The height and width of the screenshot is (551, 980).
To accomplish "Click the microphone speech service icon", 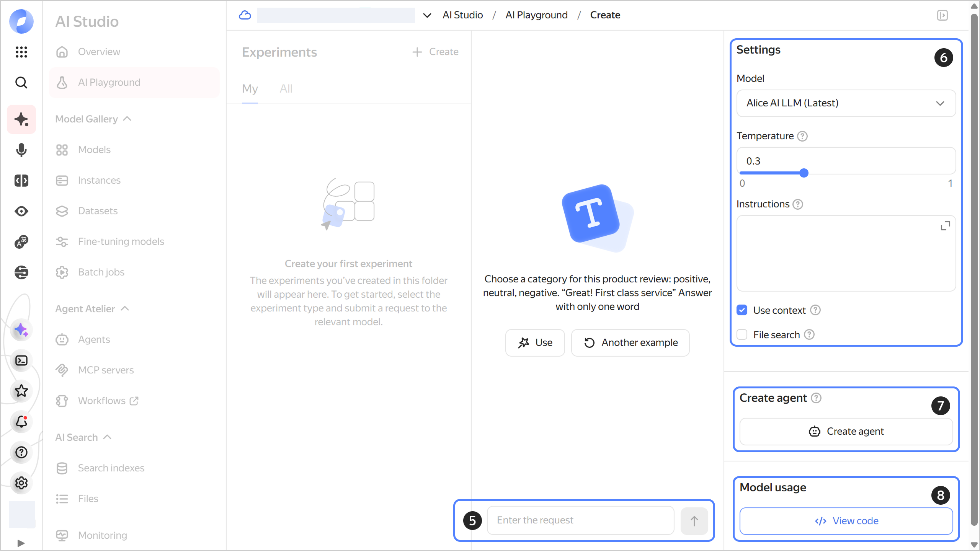I will [21, 150].
